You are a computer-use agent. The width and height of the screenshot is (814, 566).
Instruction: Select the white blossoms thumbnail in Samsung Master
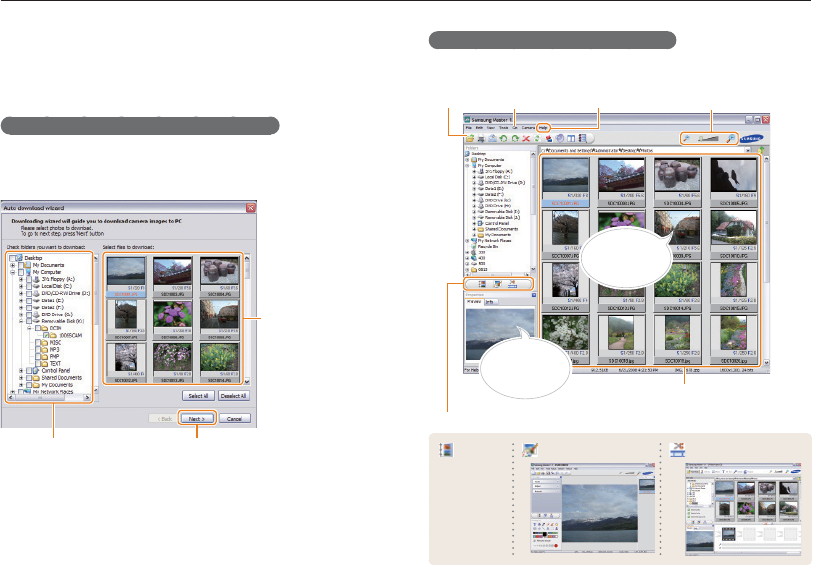click(565, 339)
